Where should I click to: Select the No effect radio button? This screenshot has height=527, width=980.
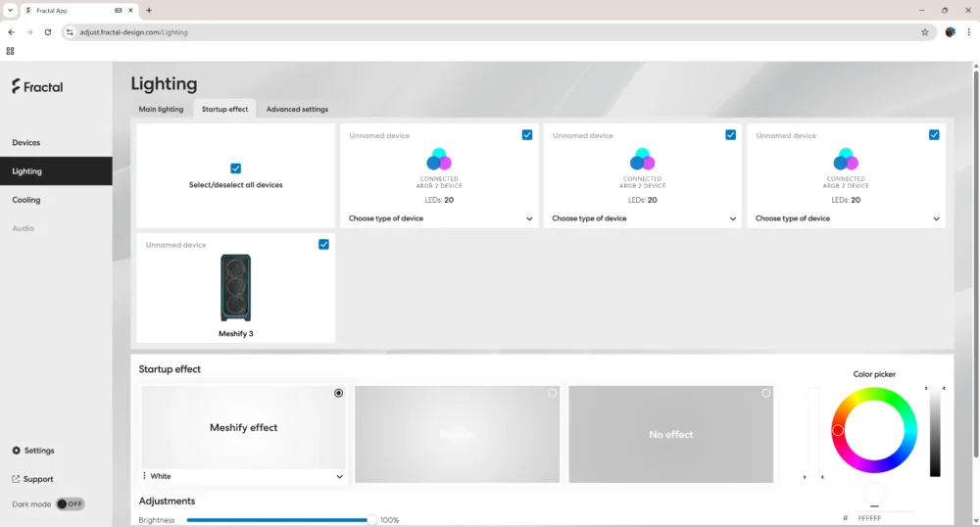pyautogui.click(x=765, y=393)
